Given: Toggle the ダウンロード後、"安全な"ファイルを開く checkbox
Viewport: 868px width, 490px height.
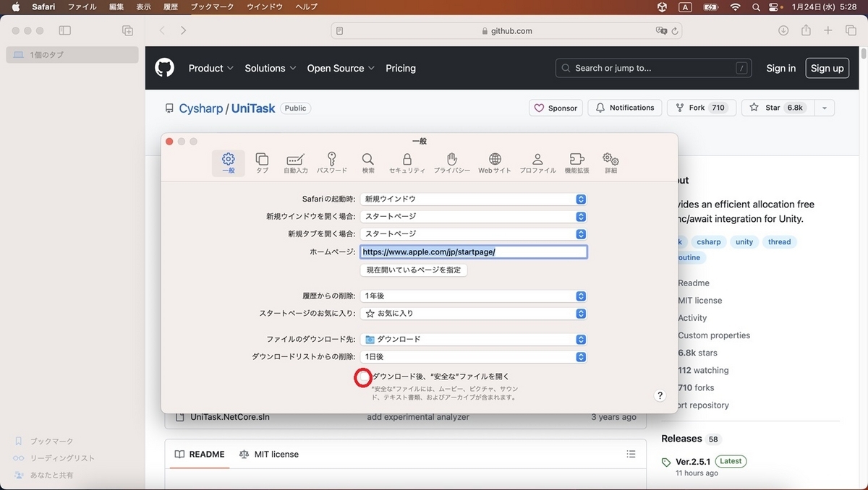Looking at the screenshot, I should point(363,377).
